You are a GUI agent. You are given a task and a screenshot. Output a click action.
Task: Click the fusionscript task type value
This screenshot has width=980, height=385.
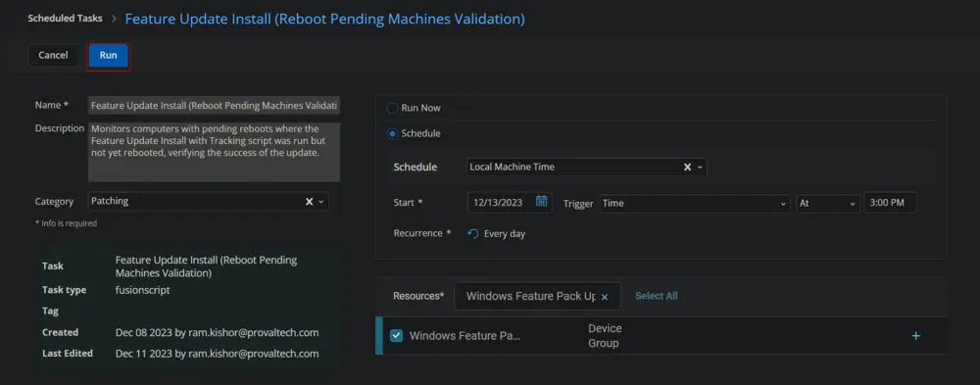point(142,290)
